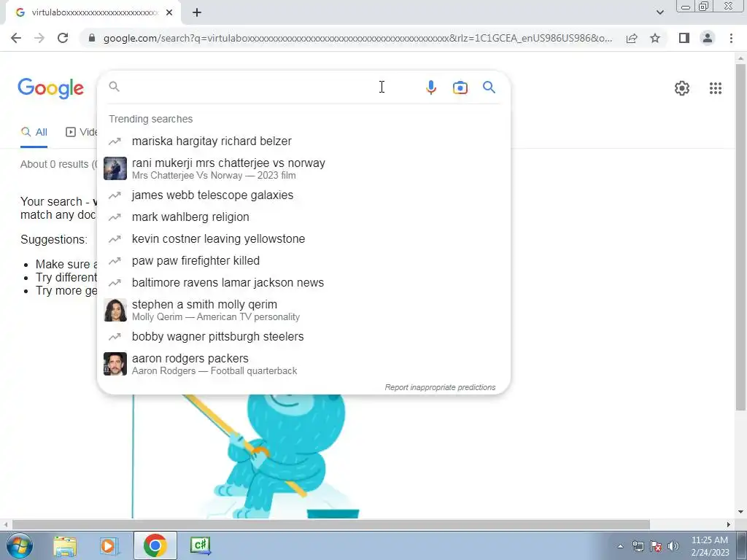Open the tab search dropdown chevron
The height and width of the screenshot is (560, 747).
pos(659,12)
